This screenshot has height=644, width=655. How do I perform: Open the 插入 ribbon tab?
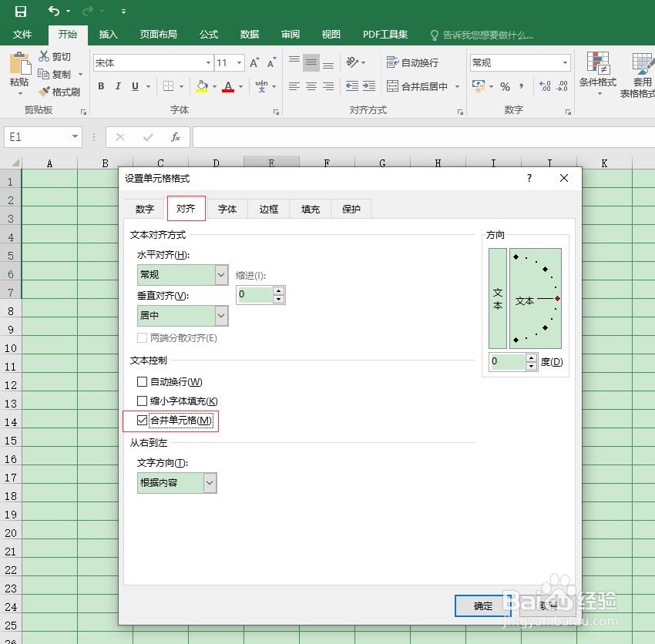coord(108,34)
